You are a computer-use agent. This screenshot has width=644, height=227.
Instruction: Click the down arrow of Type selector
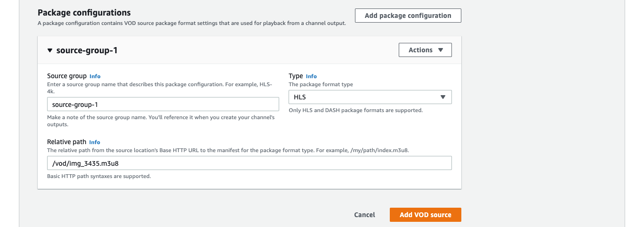[443, 97]
